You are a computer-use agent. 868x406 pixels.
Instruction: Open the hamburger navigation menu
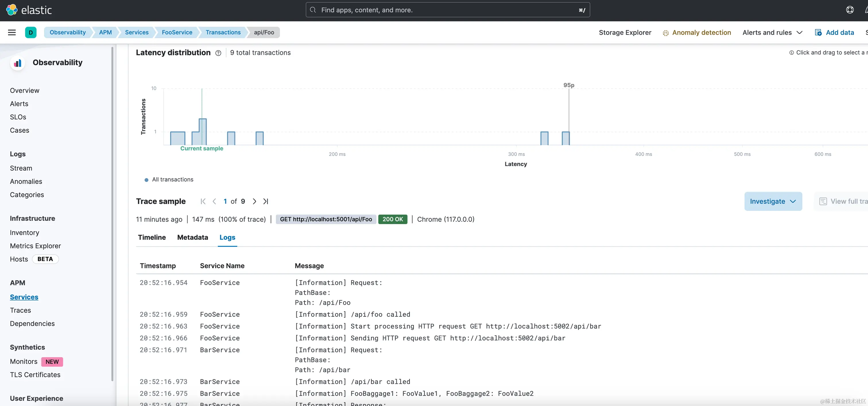click(x=12, y=32)
